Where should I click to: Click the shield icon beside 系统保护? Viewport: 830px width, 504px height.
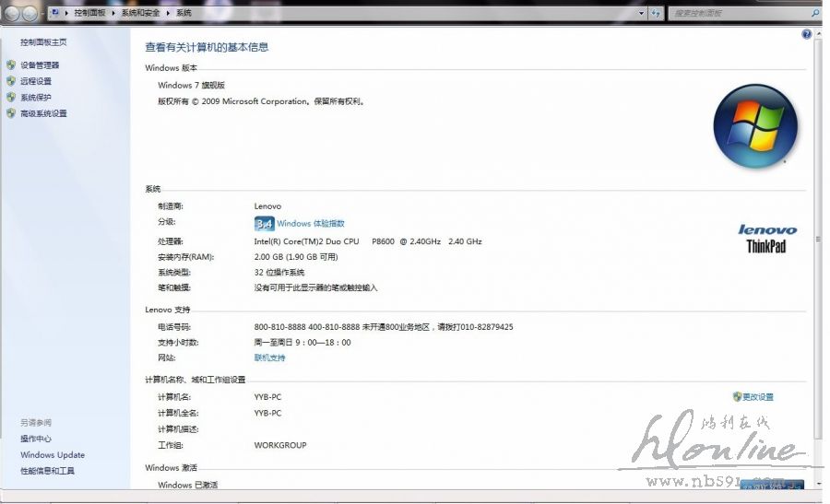[x=11, y=98]
